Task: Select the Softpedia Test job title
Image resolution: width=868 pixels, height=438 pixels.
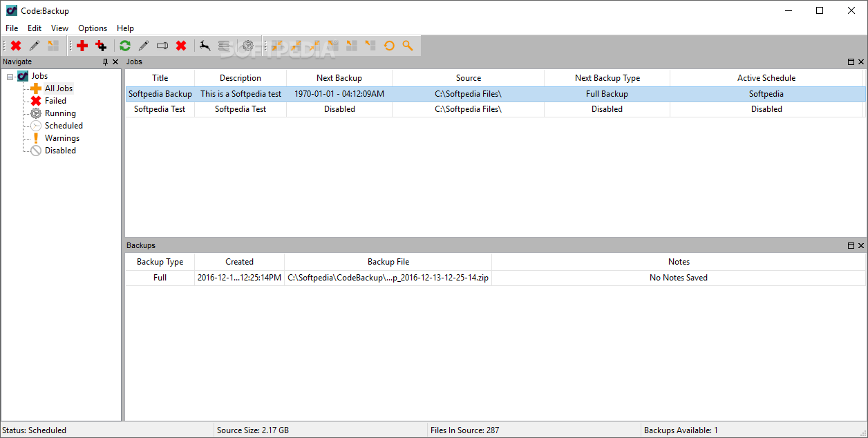Action: click(x=160, y=109)
